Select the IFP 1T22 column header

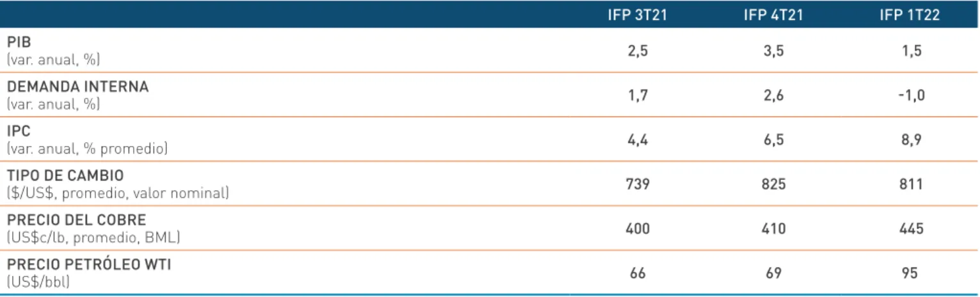tap(910, 16)
